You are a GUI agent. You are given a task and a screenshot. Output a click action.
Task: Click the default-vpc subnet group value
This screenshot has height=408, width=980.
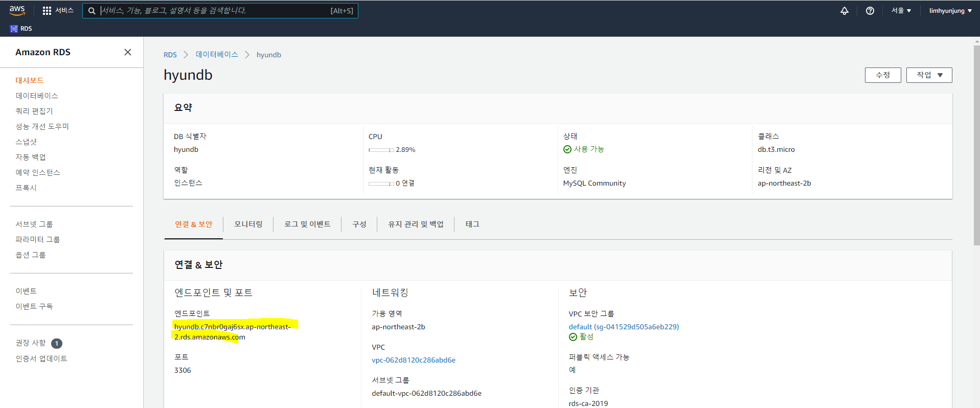tap(426, 393)
